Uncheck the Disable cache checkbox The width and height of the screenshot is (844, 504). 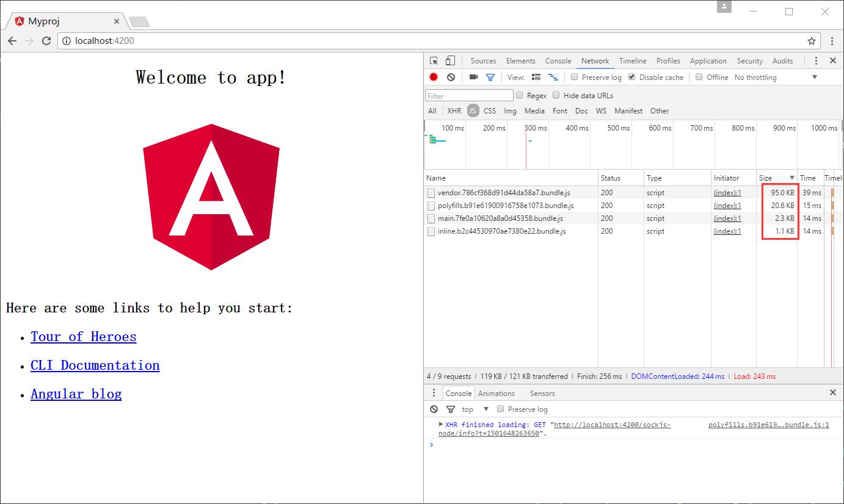tap(631, 77)
